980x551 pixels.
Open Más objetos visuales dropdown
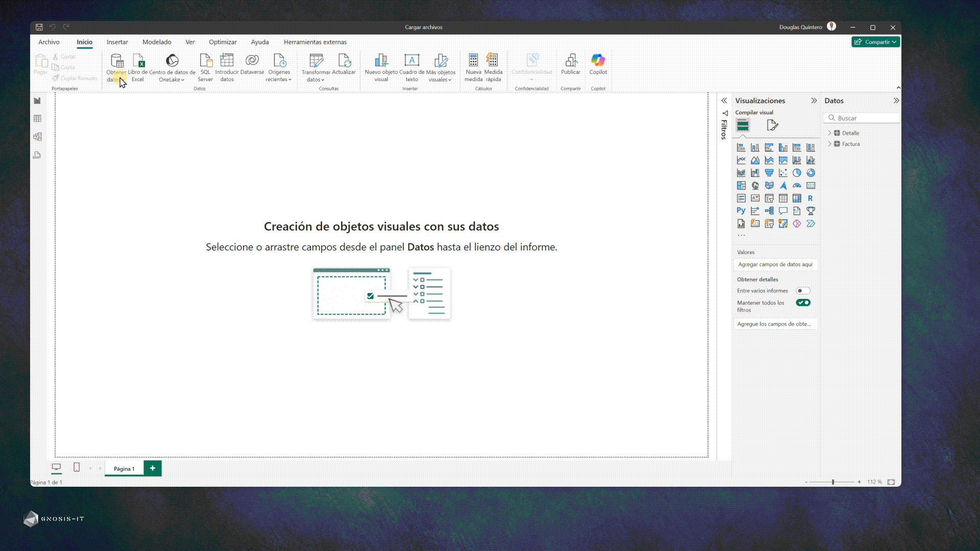(440, 67)
